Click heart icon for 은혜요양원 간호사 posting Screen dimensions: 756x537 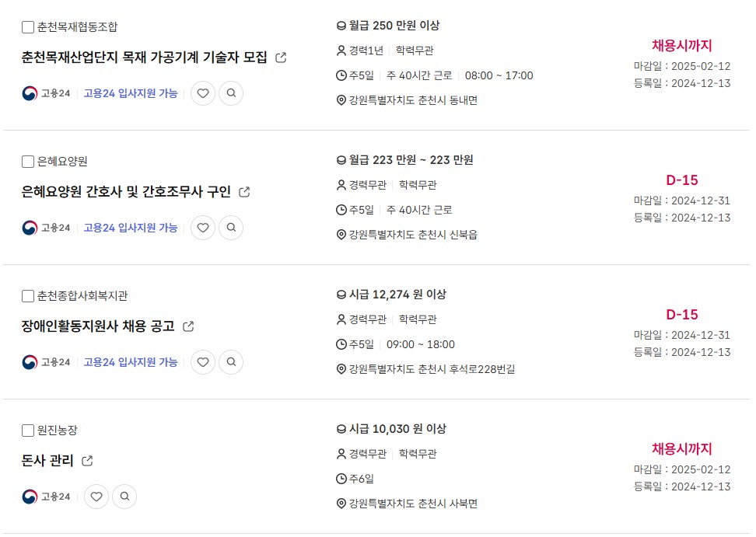coord(203,228)
